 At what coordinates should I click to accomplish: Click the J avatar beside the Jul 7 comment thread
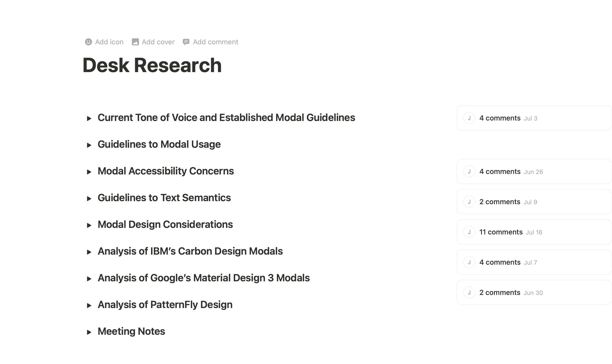tap(470, 262)
